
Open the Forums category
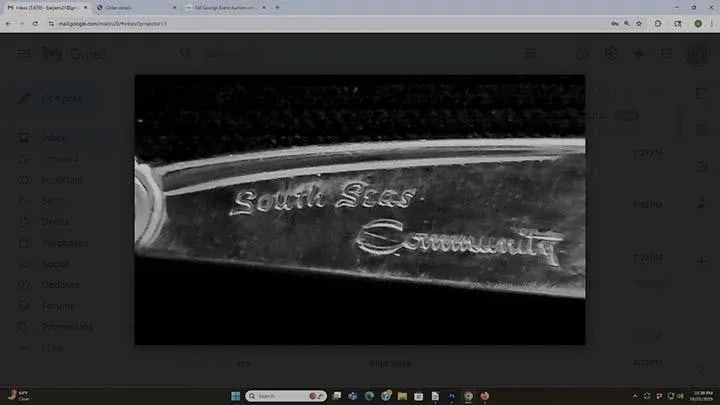pos(58,306)
